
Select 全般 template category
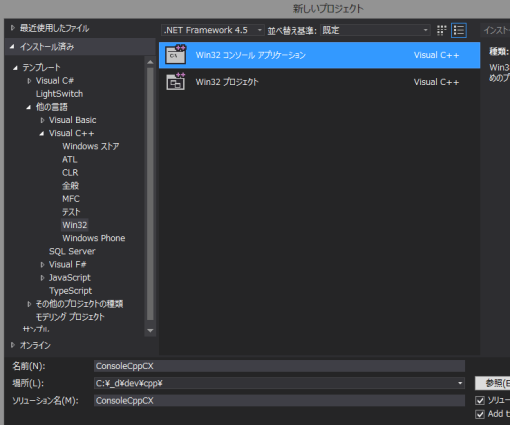pos(70,186)
